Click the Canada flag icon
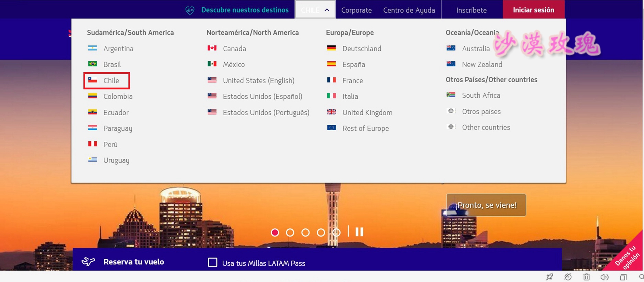This screenshot has height=282, width=644. click(212, 48)
